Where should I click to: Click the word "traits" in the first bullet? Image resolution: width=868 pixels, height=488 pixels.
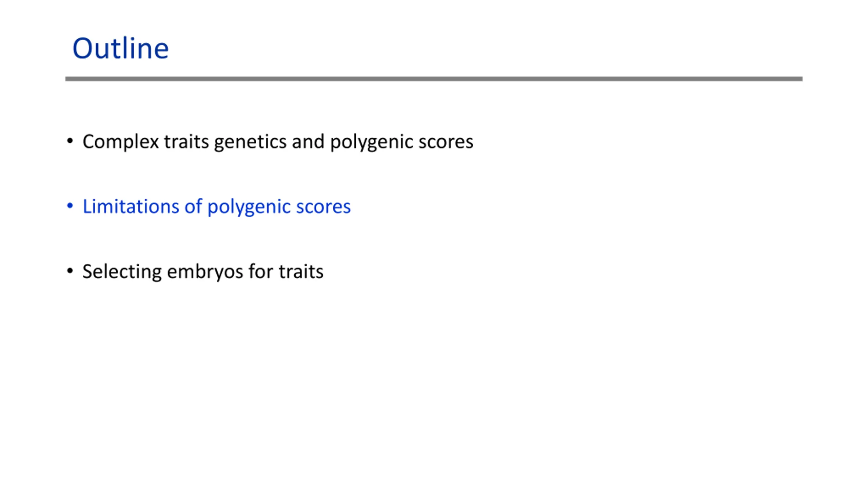(x=186, y=142)
